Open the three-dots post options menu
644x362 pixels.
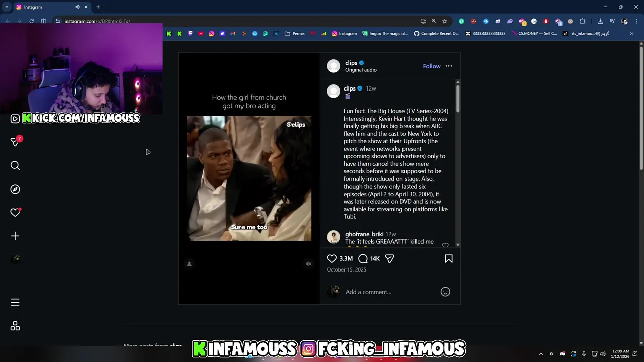pyautogui.click(x=449, y=66)
